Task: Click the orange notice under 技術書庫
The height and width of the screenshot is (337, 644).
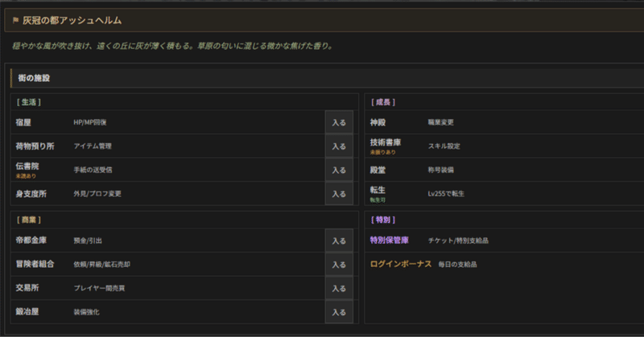Action: tap(383, 152)
